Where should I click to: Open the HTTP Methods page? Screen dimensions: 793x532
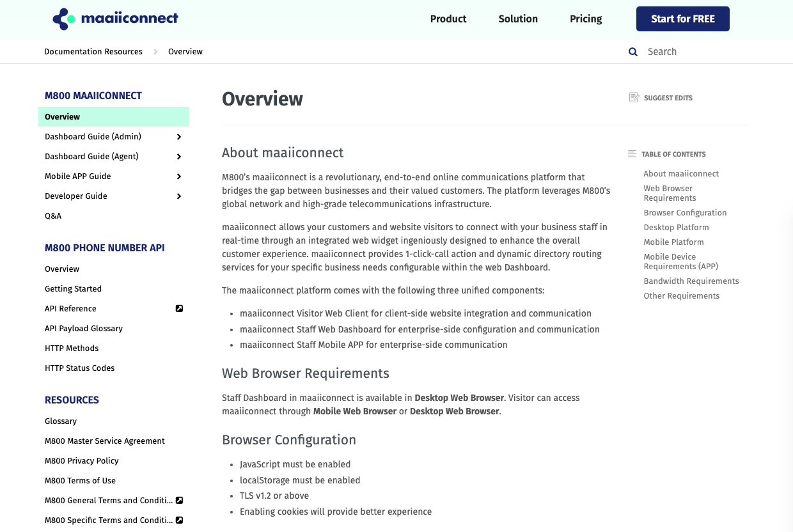tap(72, 348)
